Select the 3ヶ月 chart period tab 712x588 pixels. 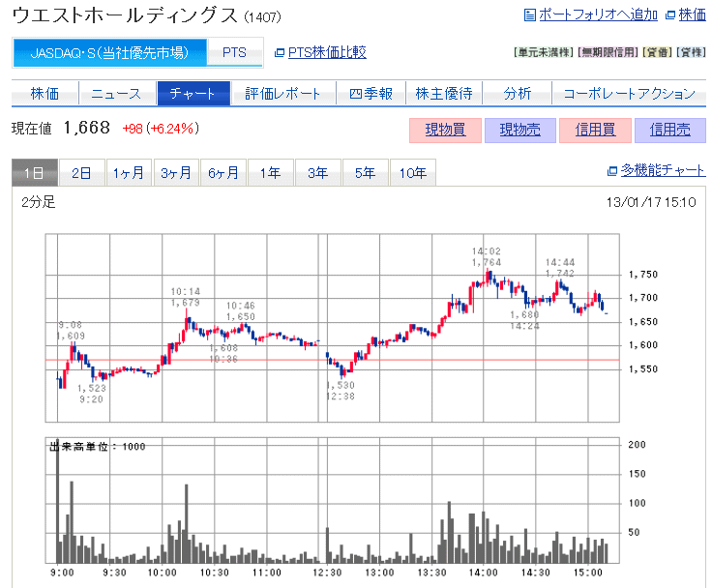[x=176, y=172]
